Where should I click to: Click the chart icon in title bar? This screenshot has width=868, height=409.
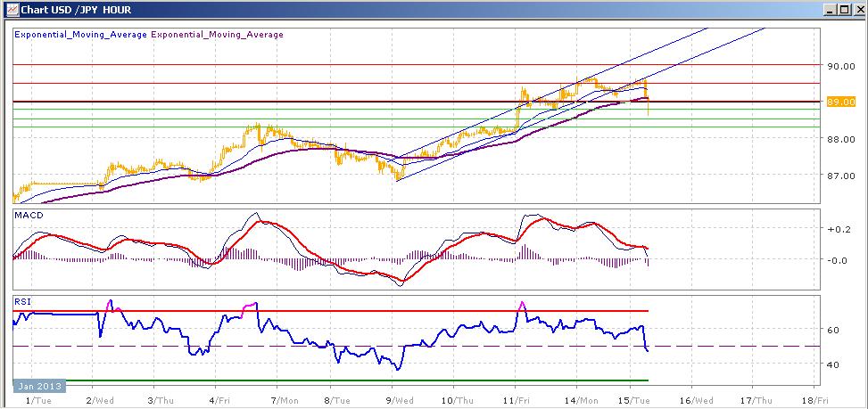12,10
